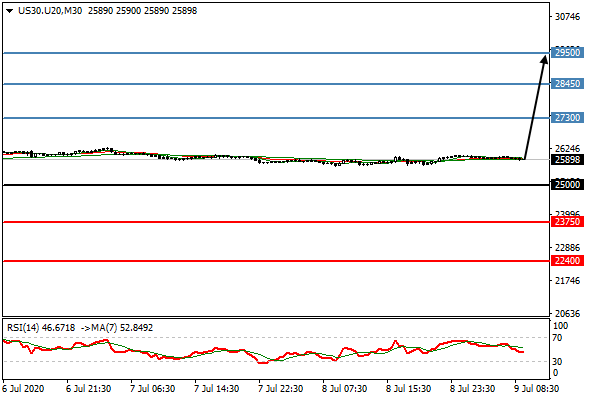Image resolution: width=590 pixels, height=400 pixels.
Task: Select the OHLC values 25890 25900 25890 25898
Action: 143,11
